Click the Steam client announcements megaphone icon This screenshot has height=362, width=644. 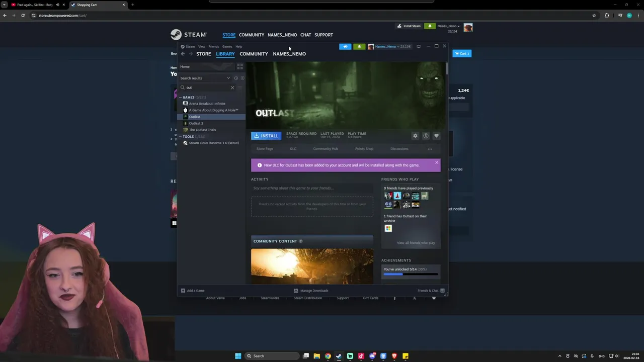pos(345,47)
